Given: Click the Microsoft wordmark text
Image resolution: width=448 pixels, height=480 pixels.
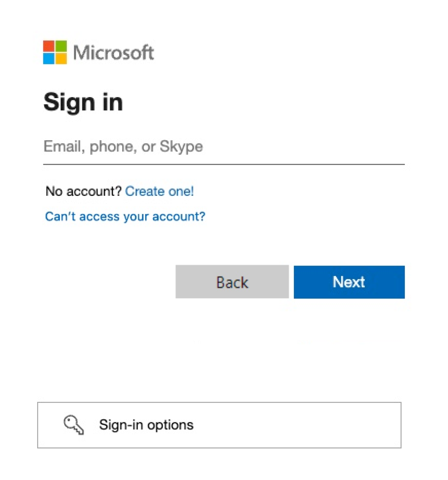Looking at the screenshot, I should point(113,53).
